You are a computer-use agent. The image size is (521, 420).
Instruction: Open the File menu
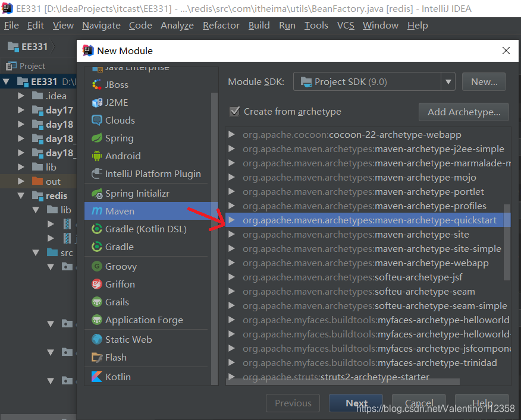point(12,26)
